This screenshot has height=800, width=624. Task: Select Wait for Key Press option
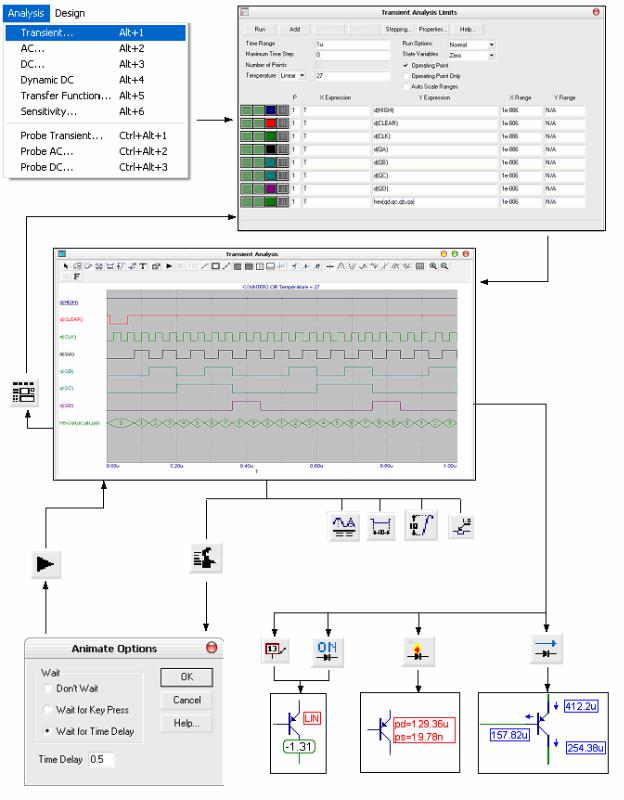(47, 710)
